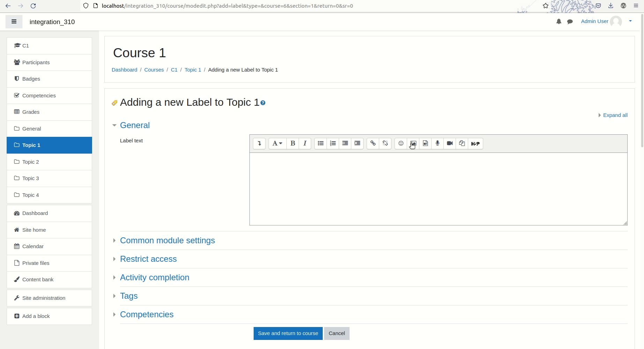Toggle the side navigation hamburger menu
The image size is (644, 349).
click(14, 22)
